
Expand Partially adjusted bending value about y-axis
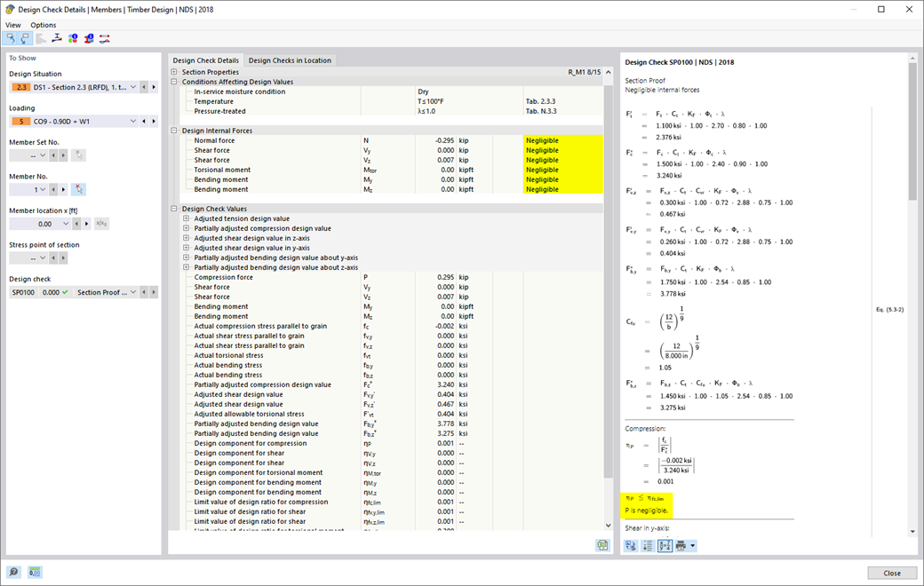pyautogui.click(x=187, y=257)
